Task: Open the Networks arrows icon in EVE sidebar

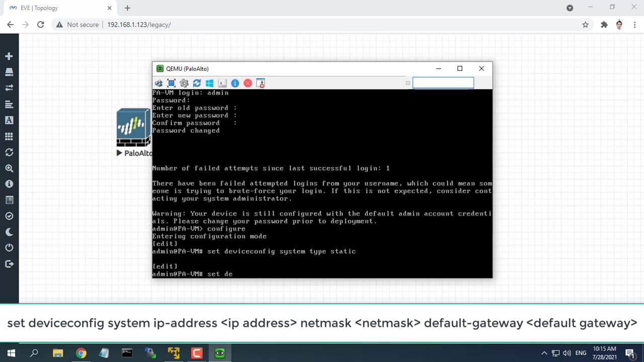Action: click(x=9, y=88)
